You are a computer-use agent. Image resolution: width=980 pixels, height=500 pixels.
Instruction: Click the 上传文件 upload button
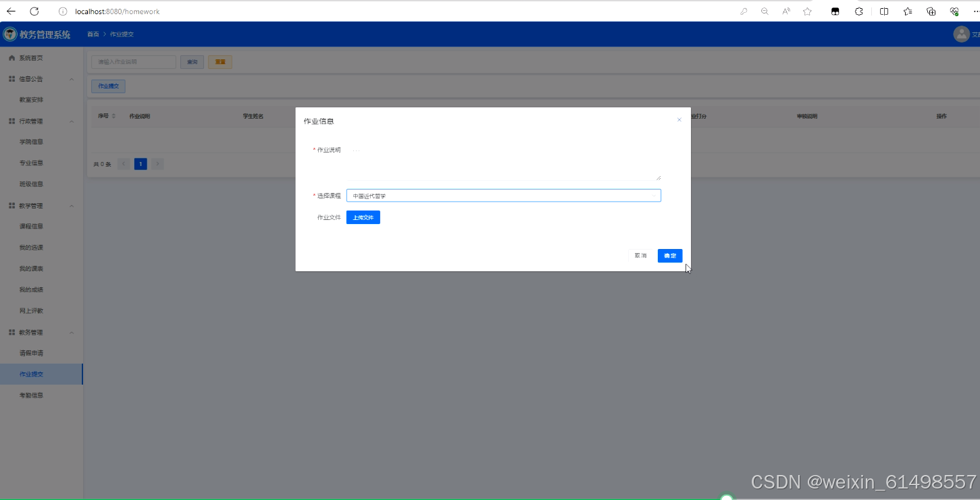pyautogui.click(x=363, y=217)
